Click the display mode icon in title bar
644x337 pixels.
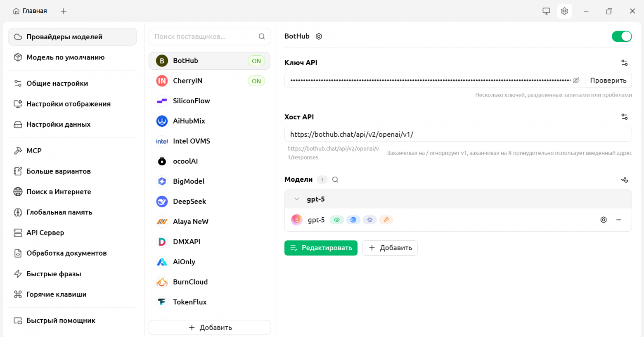coord(546,11)
